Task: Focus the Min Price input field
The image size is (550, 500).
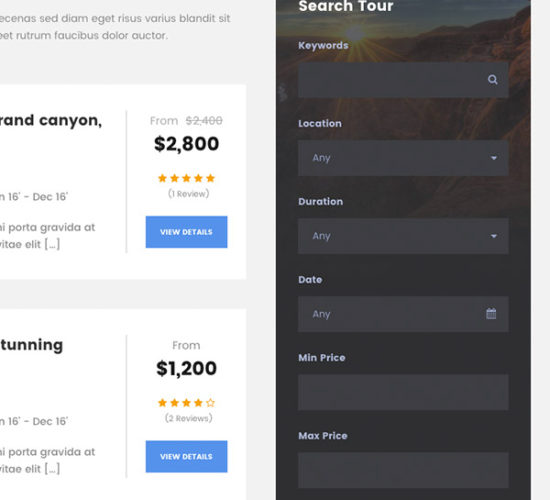Action: [x=403, y=392]
